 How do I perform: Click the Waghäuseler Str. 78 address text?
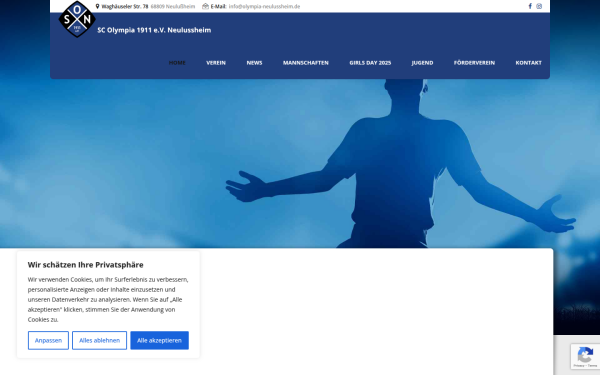click(x=125, y=7)
